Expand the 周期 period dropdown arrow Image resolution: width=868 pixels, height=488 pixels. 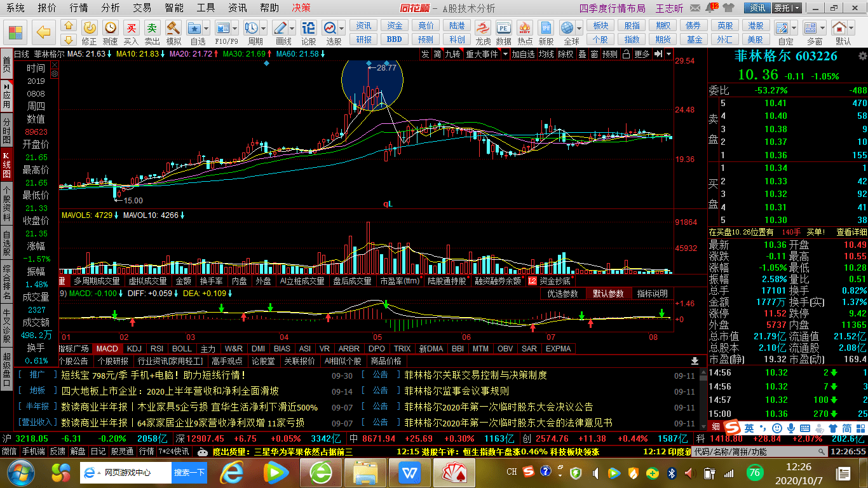click(x=263, y=28)
